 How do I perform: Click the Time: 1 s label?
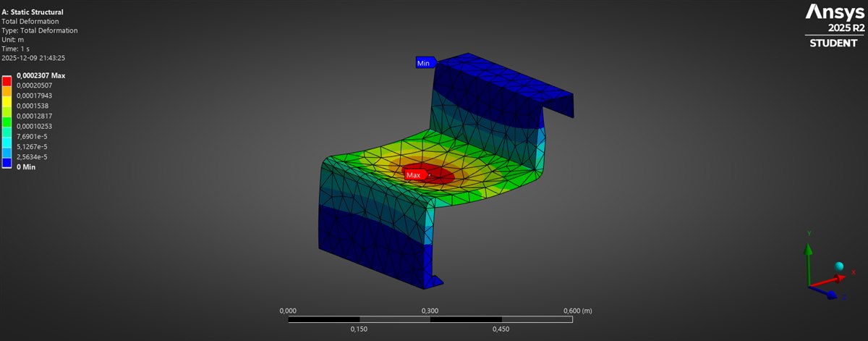click(x=17, y=49)
